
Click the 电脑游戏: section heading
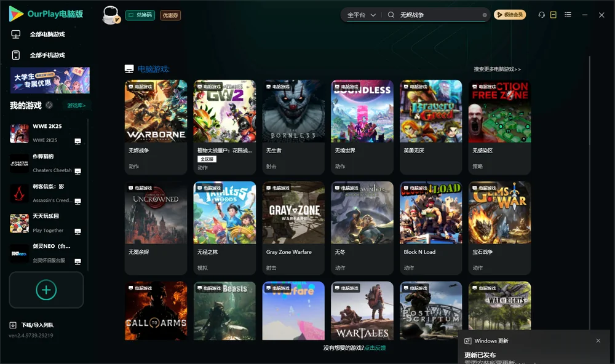tap(153, 69)
